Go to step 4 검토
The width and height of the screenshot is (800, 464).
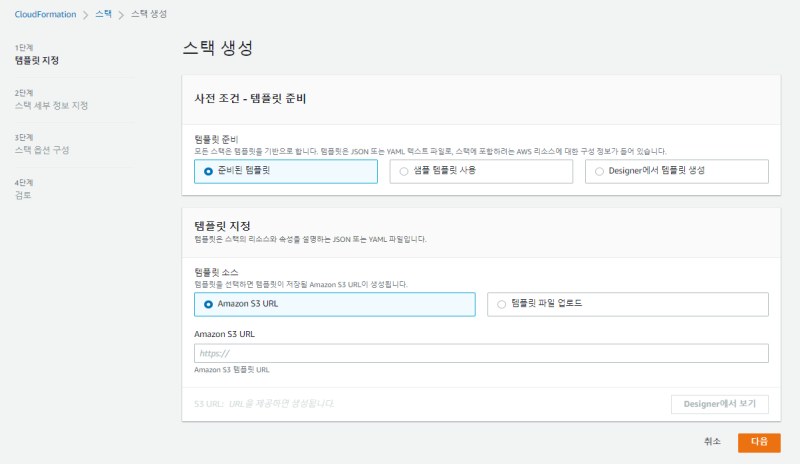tap(23, 195)
